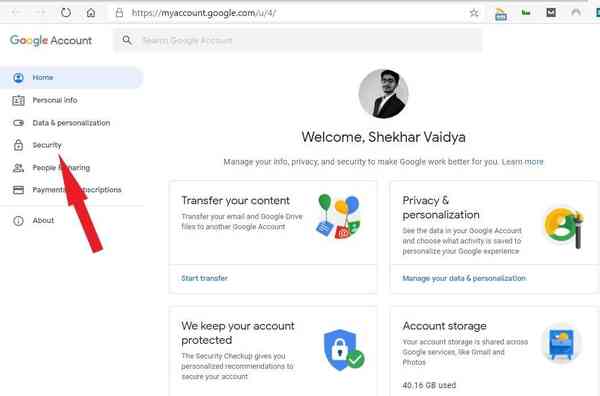The image size is (600, 396).
Task: Click the search magnifier icon
Action: 127,40
